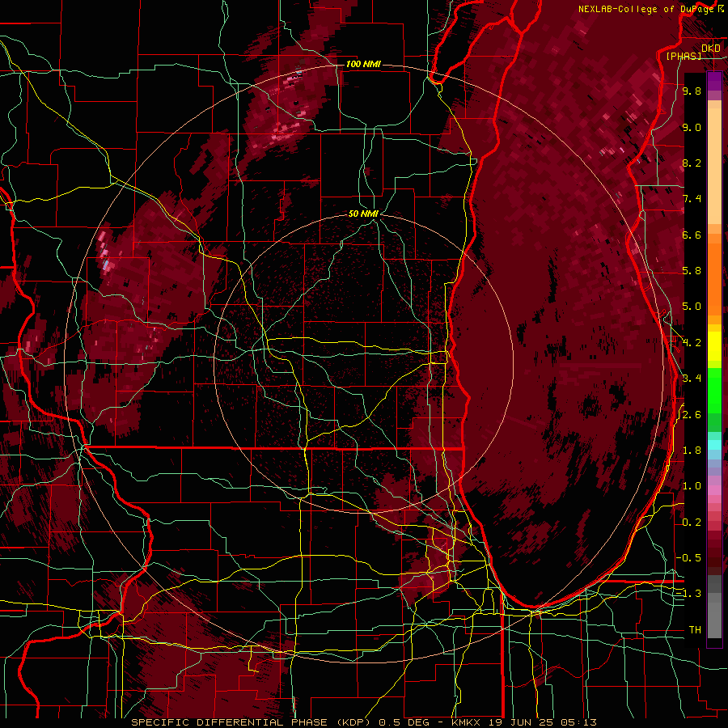728x728 pixels.
Task: Click the 2.6 scale value
Action: (x=692, y=415)
